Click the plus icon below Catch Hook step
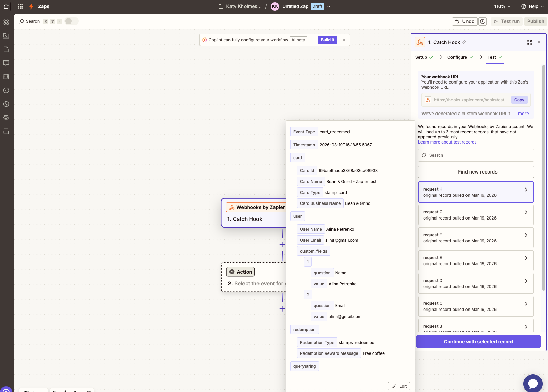The image size is (548, 392). click(x=282, y=245)
